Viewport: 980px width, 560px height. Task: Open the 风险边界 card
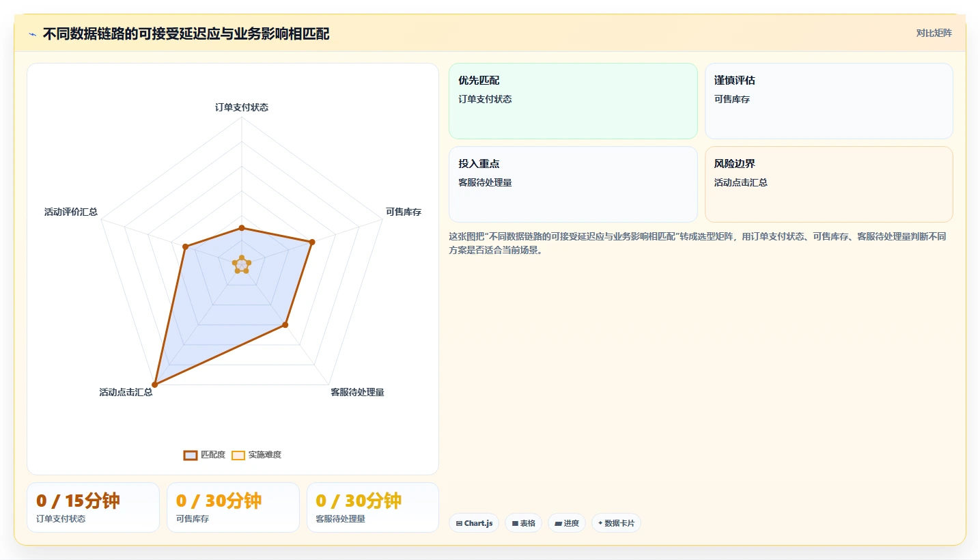828,184
